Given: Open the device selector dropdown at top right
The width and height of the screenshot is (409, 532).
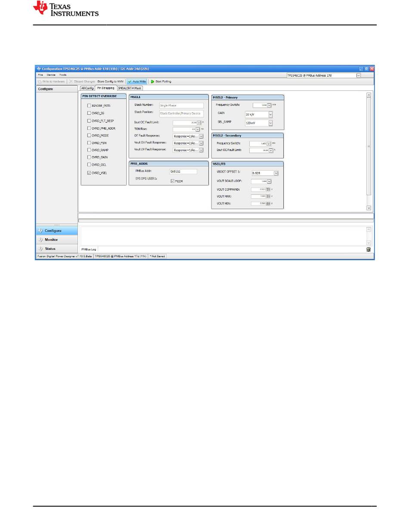Looking at the screenshot, I should click(358, 75).
